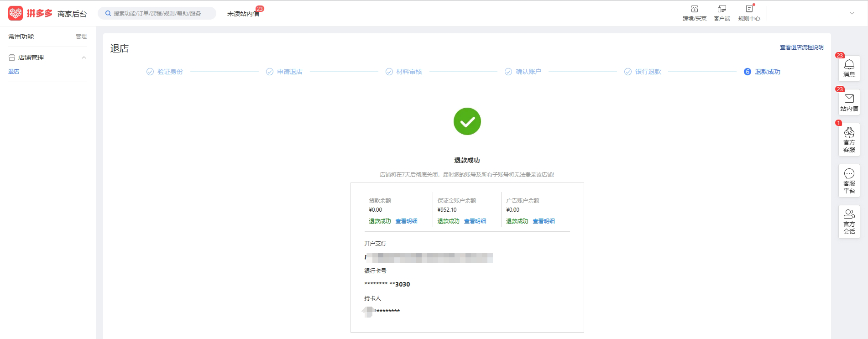Click the 银行退款 step label
The height and width of the screenshot is (339, 868).
[648, 72]
